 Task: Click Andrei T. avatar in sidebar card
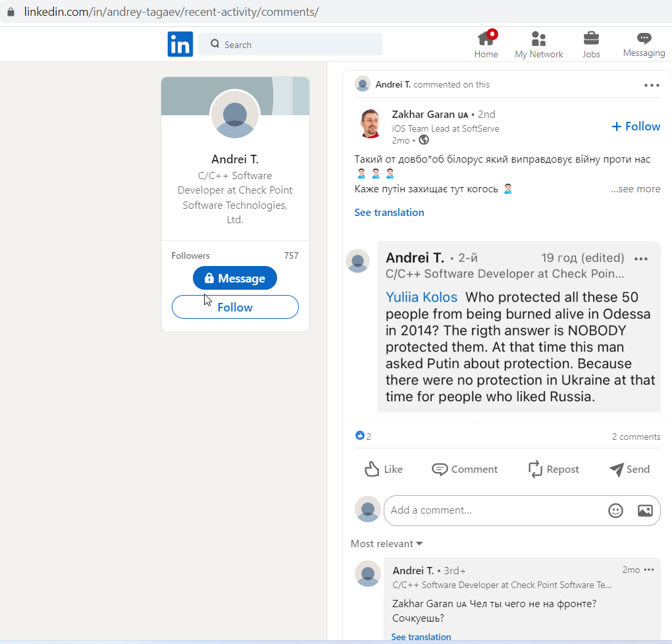tap(235, 114)
